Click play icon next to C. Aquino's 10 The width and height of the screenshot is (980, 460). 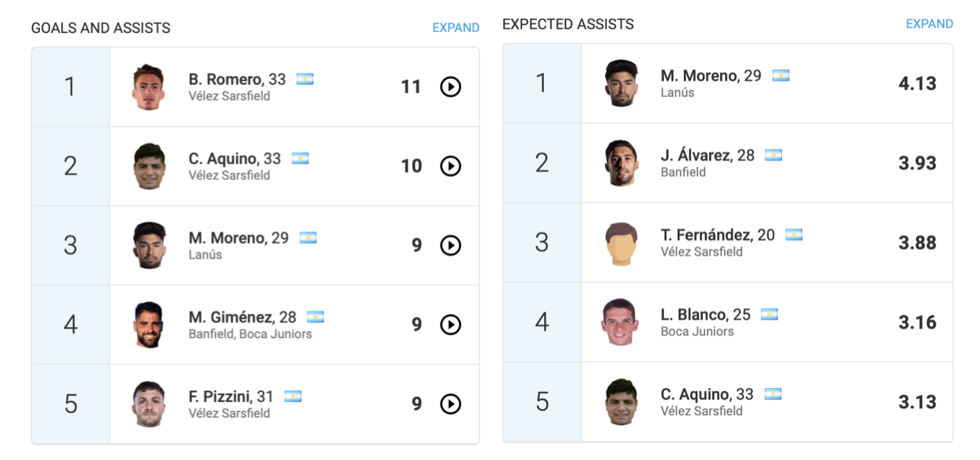pyautogui.click(x=450, y=166)
